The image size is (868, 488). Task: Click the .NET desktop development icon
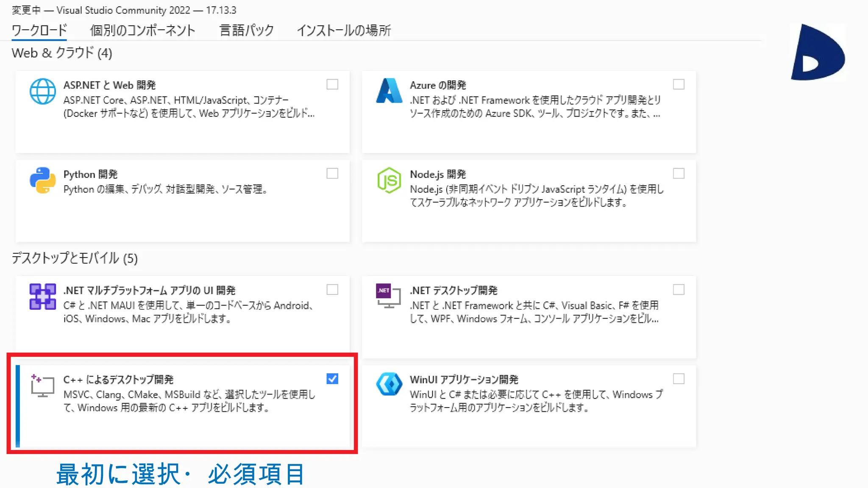point(388,296)
